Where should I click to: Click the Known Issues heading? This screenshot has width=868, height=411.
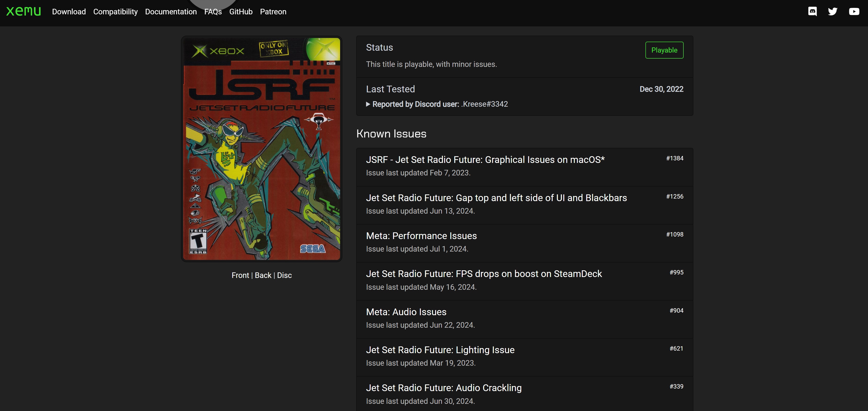coord(391,134)
